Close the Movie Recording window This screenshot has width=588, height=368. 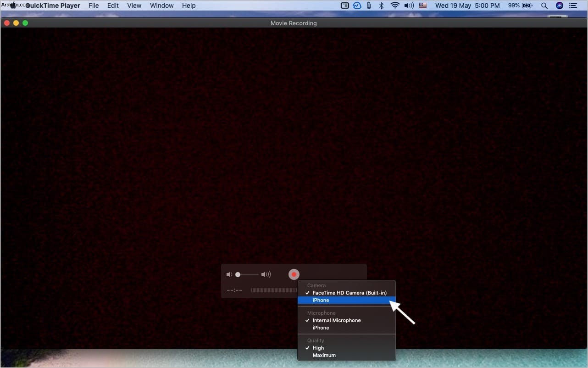pyautogui.click(x=6, y=23)
